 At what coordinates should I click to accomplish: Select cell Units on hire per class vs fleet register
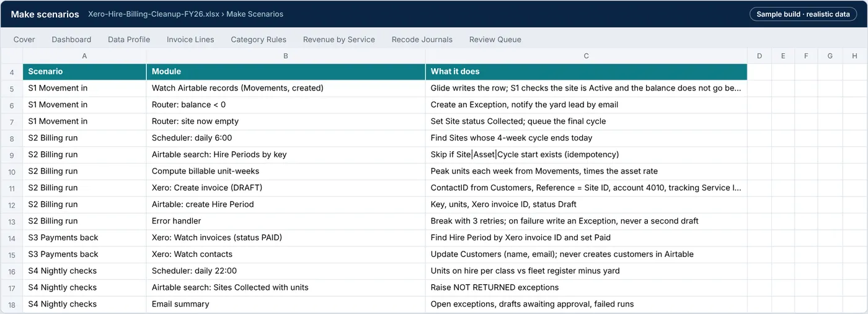click(x=587, y=271)
